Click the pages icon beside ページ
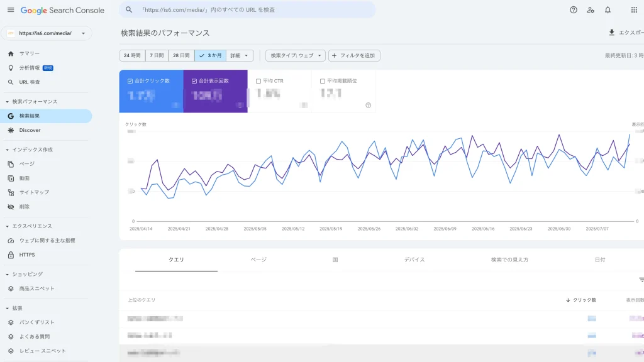644x362 pixels. tap(11, 164)
